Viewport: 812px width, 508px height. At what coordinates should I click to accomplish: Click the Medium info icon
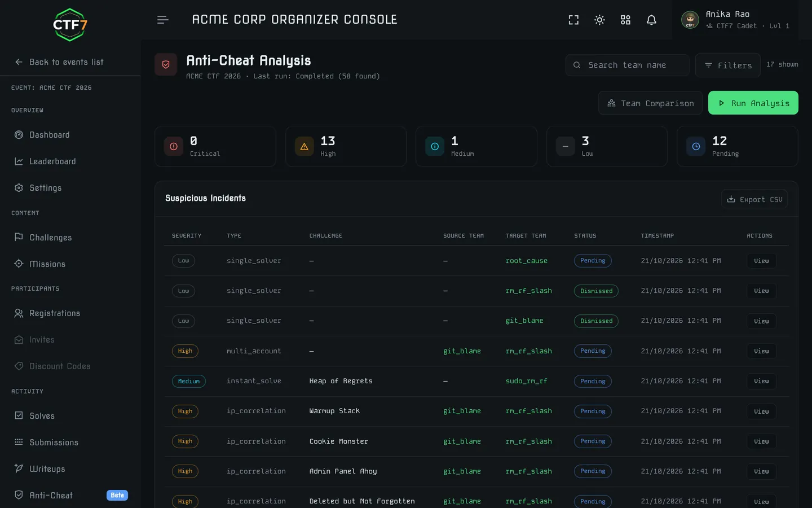click(x=435, y=147)
